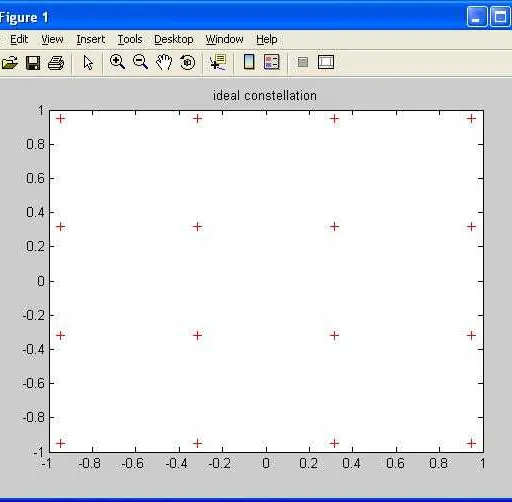The width and height of the screenshot is (512, 502).
Task: Enable the Rotate 3D tool
Action: click(x=187, y=62)
